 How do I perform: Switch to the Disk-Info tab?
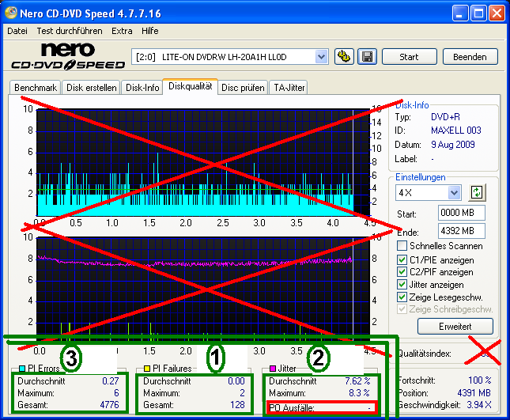(142, 88)
